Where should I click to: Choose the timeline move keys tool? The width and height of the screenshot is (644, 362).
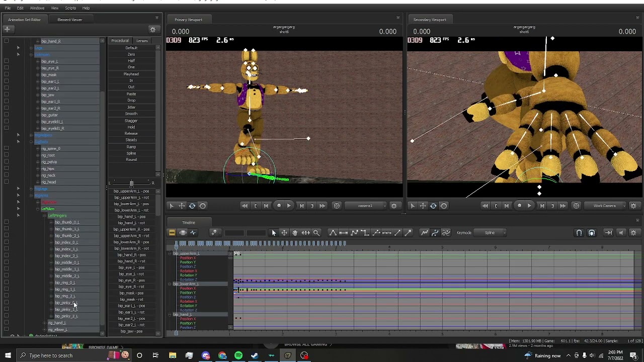coord(284,233)
